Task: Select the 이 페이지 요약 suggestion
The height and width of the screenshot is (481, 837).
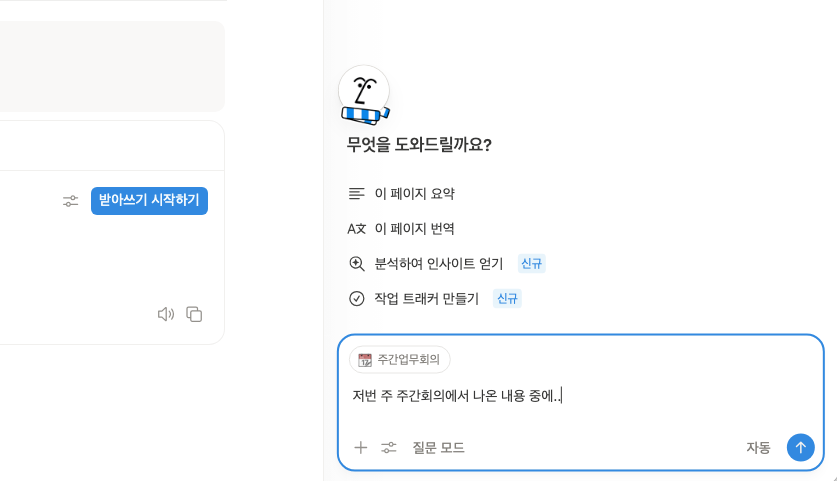Action: 414,193
